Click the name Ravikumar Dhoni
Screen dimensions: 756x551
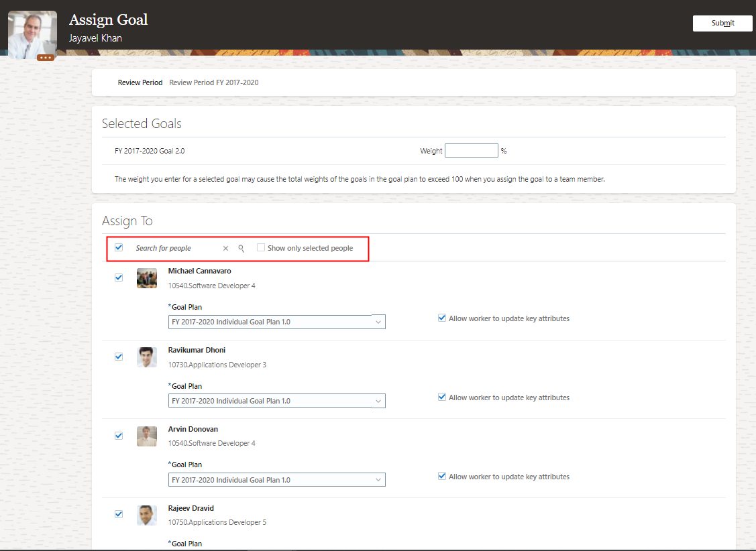click(x=197, y=350)
